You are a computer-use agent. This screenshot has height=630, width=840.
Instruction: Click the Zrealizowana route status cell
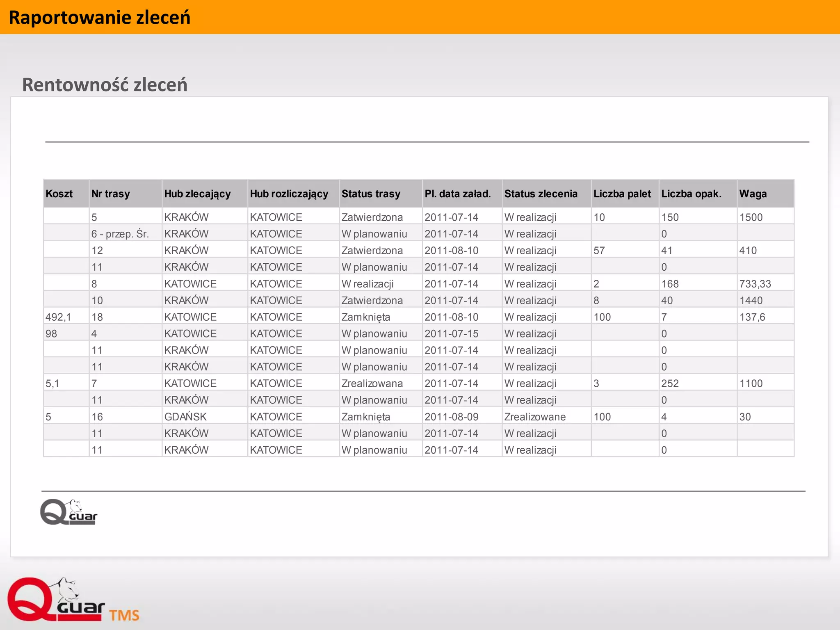click(372, 383)
